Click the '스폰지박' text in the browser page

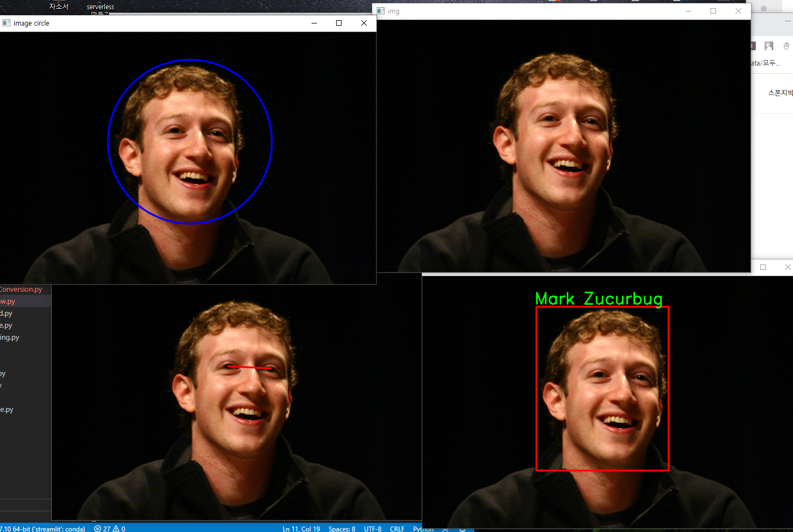[780, 93]
